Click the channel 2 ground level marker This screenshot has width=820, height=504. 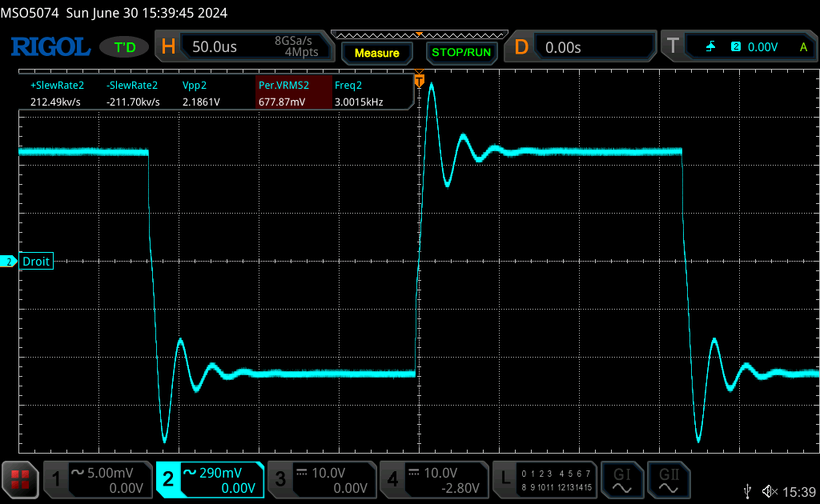point(8,262)
